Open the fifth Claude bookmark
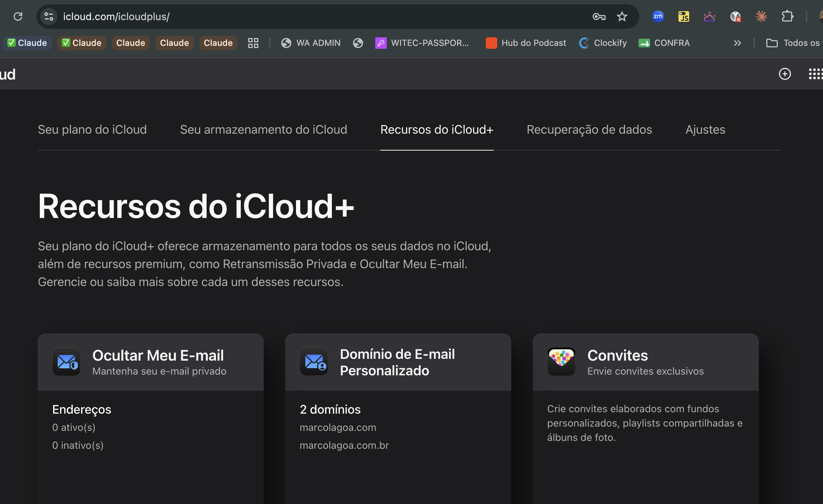The height and width of the screenshot is (504, 823). tap(218, 43)
